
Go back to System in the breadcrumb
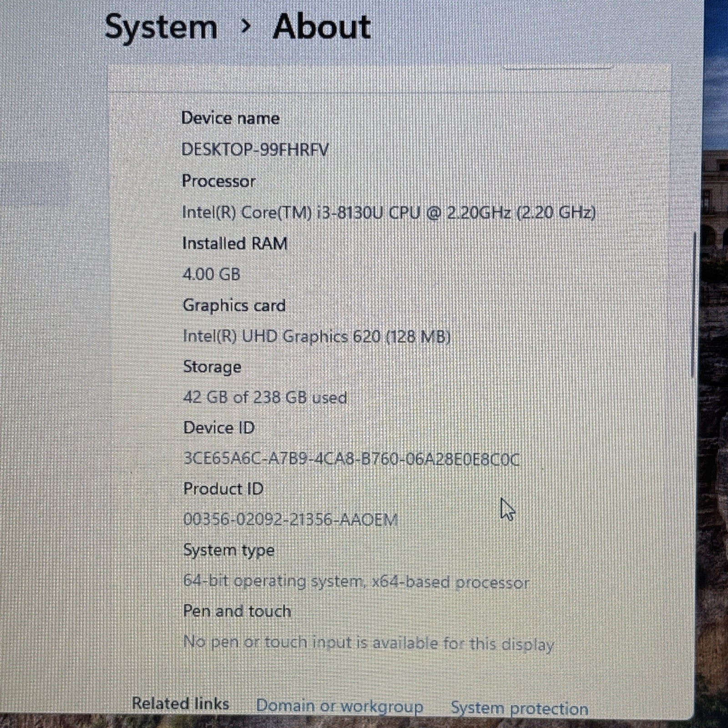tap(161, 28)
